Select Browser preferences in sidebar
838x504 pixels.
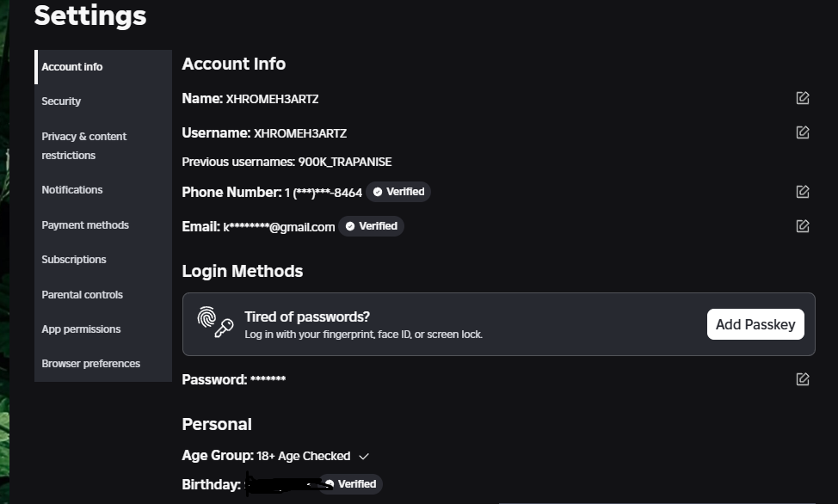click(90, 364)
